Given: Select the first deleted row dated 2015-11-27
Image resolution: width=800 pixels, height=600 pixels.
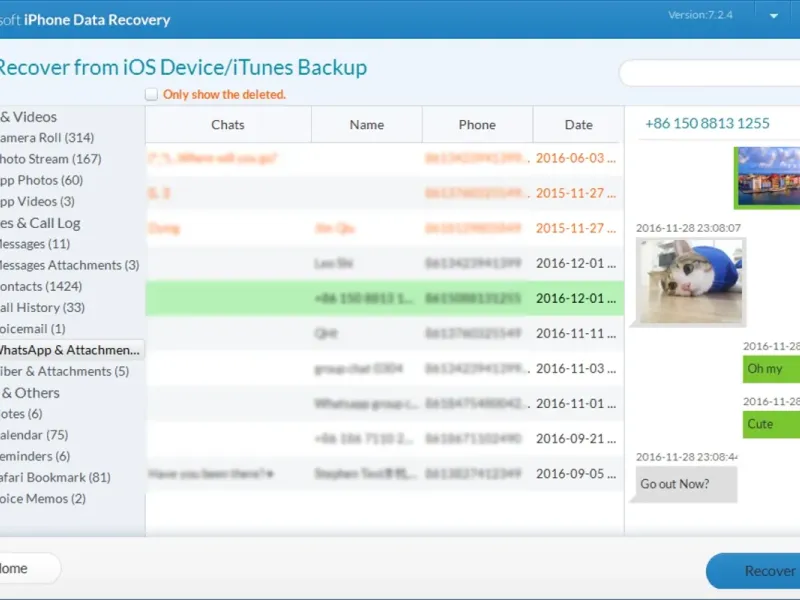Looking at the screenshot, I should click(x=385, y=193).
